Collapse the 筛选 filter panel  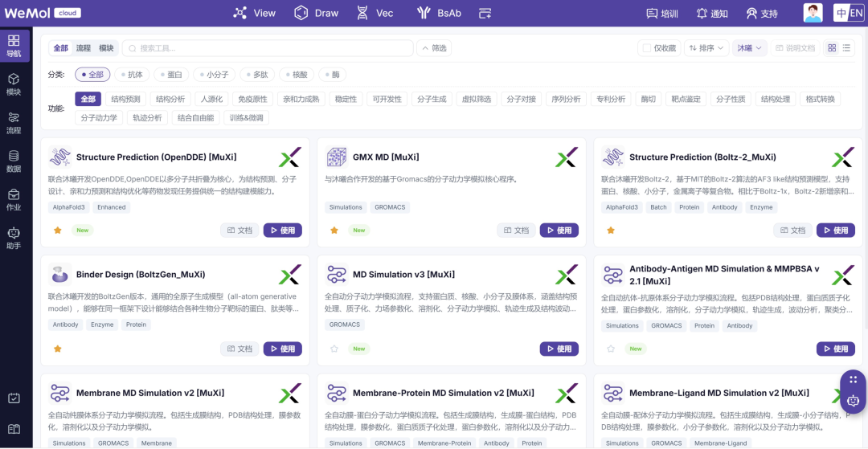(434, 48)
